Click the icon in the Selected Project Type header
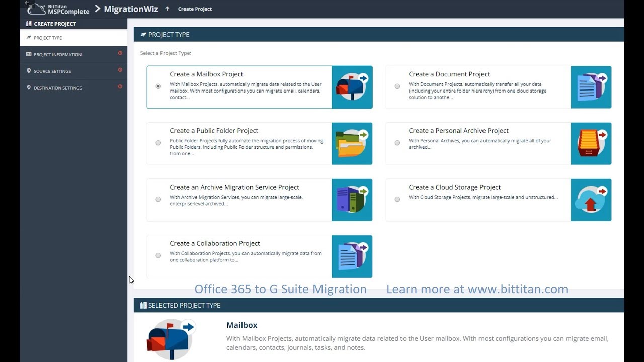644x362 pixels. click(x=143, y=305)
